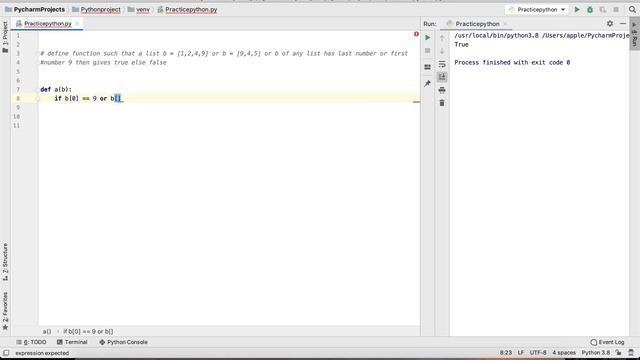Click 'expression expected' status message
640x360 pixels.
[x=42, y=353]
